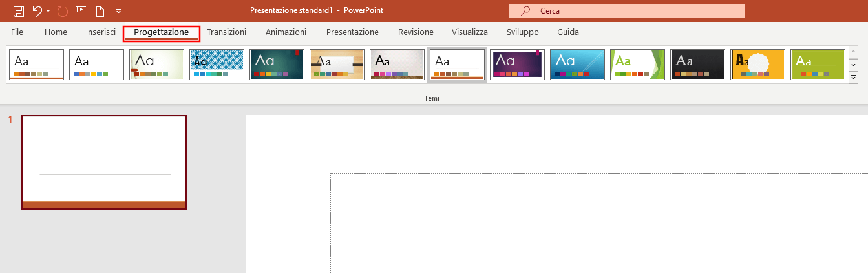Apply the pale green theme with red arrow
The width and height of the screenshot is (868, 273).
157,65
